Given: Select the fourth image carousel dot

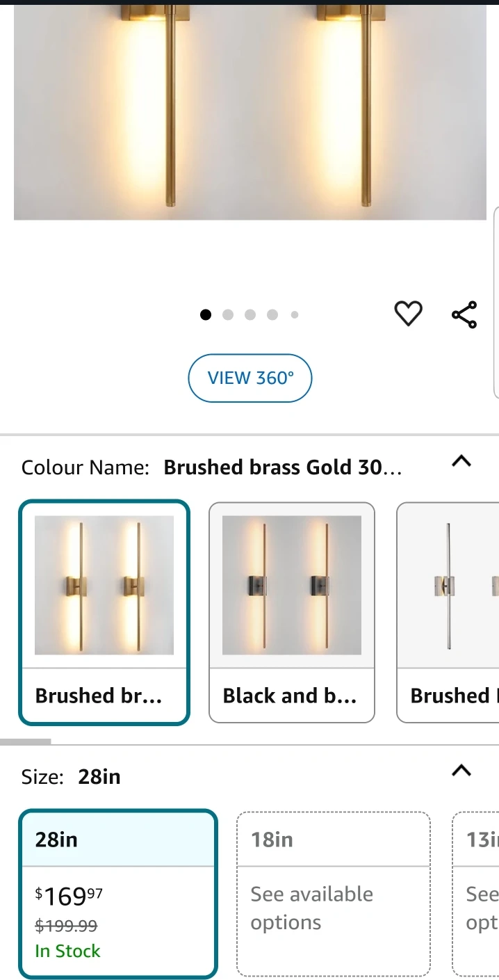Looking at the screenshot, I should coord(272,315).
